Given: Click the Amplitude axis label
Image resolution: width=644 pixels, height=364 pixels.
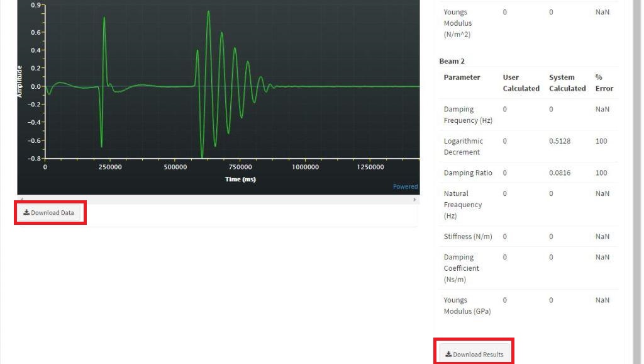Looking at the screenshot, I should pyautogui.click(x=19, y=81).
